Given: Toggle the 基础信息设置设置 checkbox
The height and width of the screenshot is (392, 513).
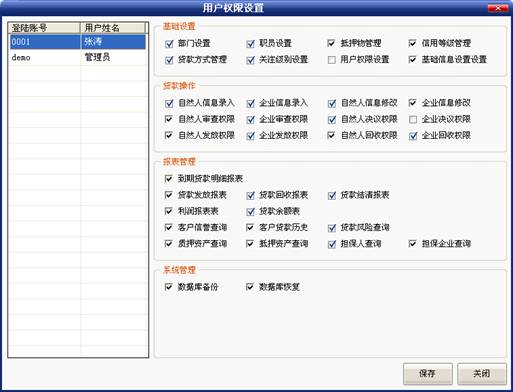Looking at the screenshot, I should [x=413, y=60].
